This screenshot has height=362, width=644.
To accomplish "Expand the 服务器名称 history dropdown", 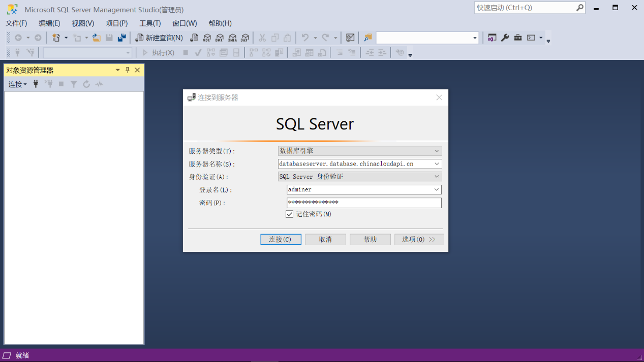I will pos(436,163).
